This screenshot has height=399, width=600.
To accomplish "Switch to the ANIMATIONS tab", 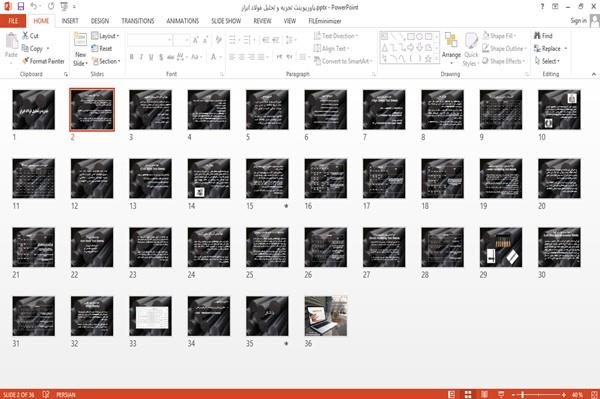I will 183,21.
